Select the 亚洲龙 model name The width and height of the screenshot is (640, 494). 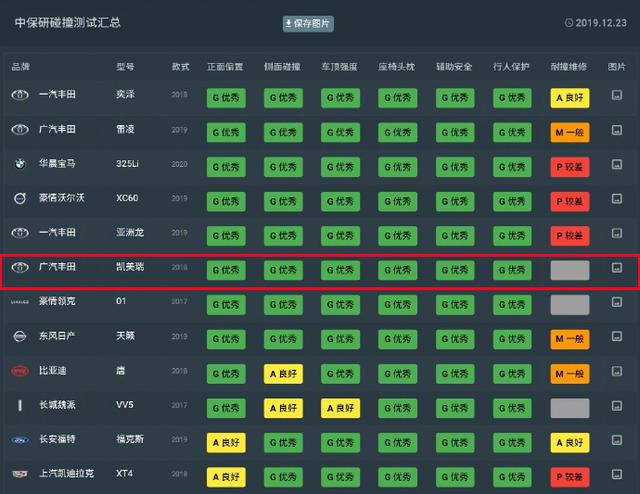point(130,233)
